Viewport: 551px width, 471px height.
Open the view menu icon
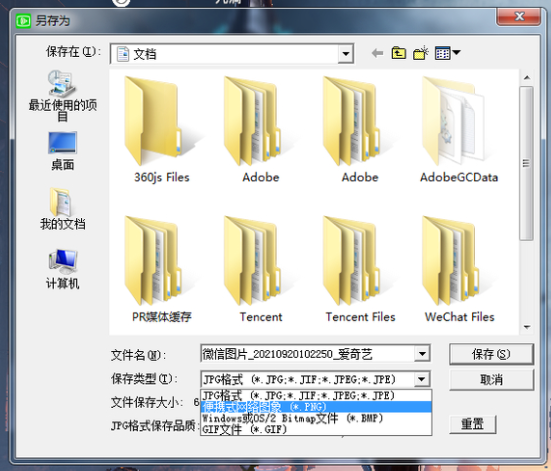[447, 53]
